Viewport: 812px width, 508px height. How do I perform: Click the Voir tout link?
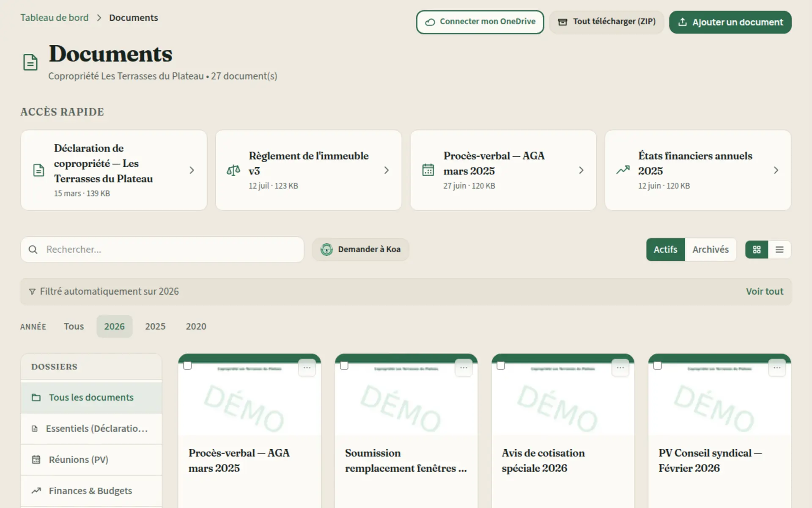pyautogui.click(x=765, y=292)
